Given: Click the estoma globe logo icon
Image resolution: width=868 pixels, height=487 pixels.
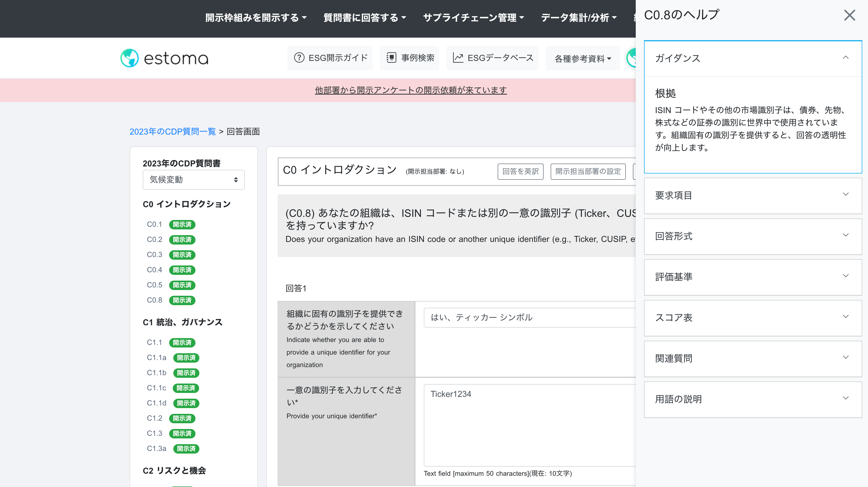Looking at the screenshot, I should pos(129,58).
